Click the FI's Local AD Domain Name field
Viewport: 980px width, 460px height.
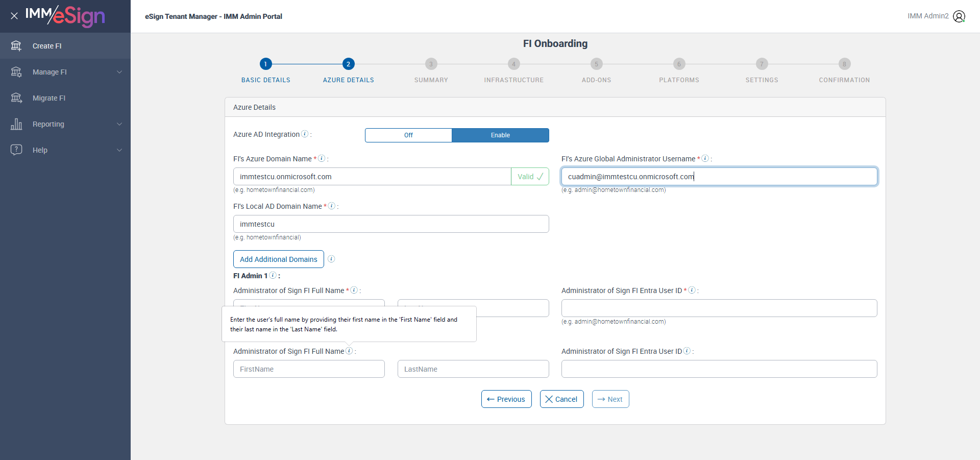pos(391,224)
